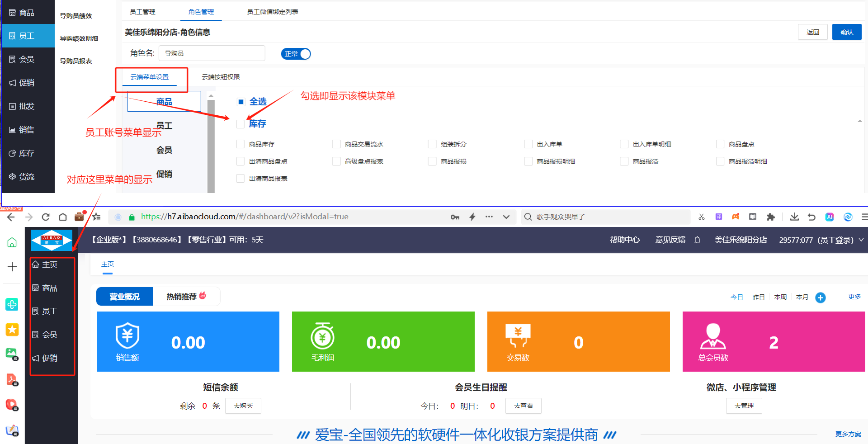Viewport: 868px width, 444px height.
Task: Expand the 员工登录 account dropdown
Action: [861, 240]
